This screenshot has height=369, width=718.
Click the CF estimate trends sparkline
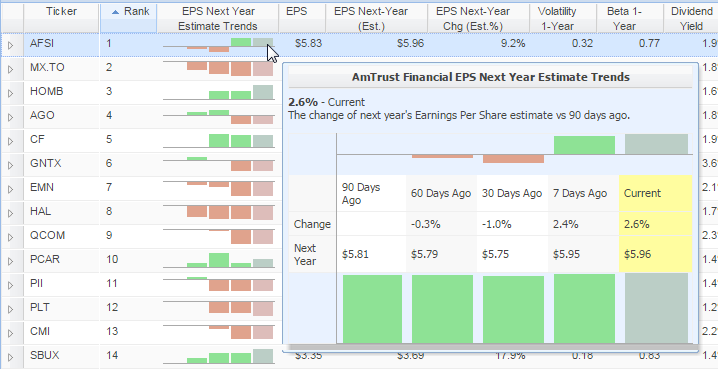(218, 140)
